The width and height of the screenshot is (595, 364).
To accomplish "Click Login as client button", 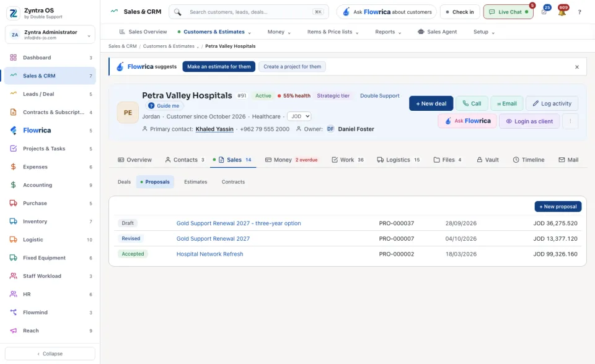I will (x=529, y=121).
